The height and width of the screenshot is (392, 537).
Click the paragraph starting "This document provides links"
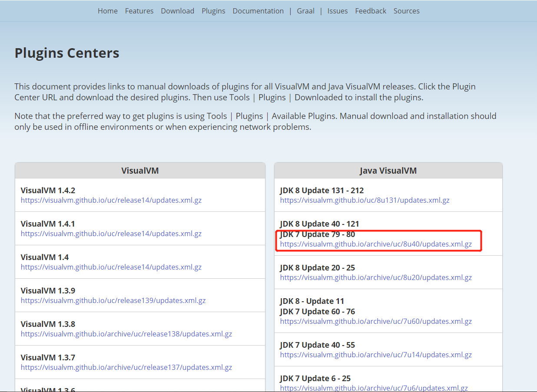[x=245, y=92]
